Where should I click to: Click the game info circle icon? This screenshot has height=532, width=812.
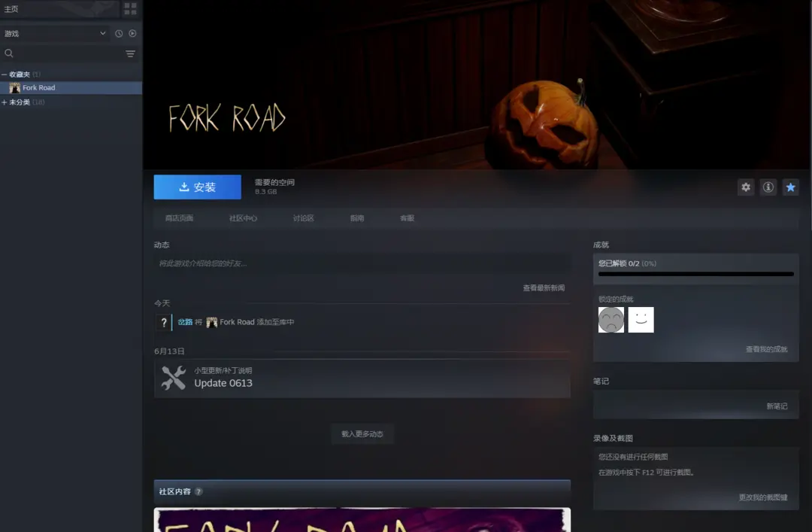[768, 187]
